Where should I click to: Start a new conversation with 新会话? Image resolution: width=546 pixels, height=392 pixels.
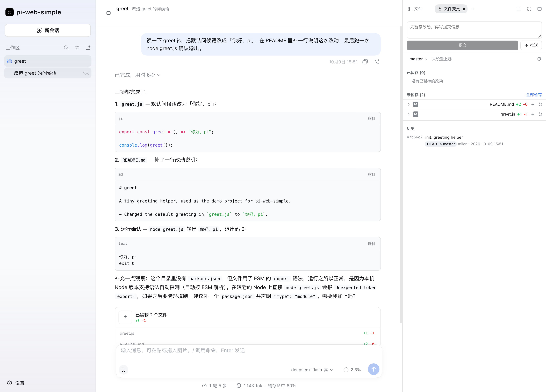pyautogui.click(x=48, y=30)
